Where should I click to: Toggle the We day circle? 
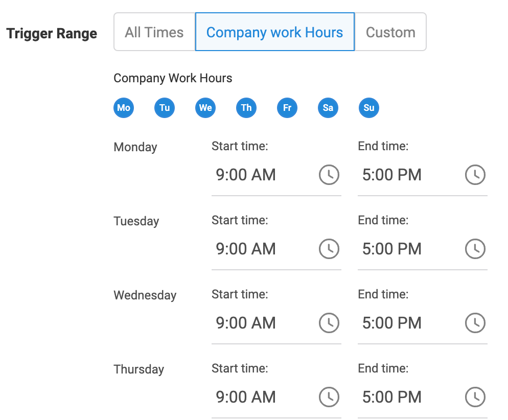pos(205,108)
